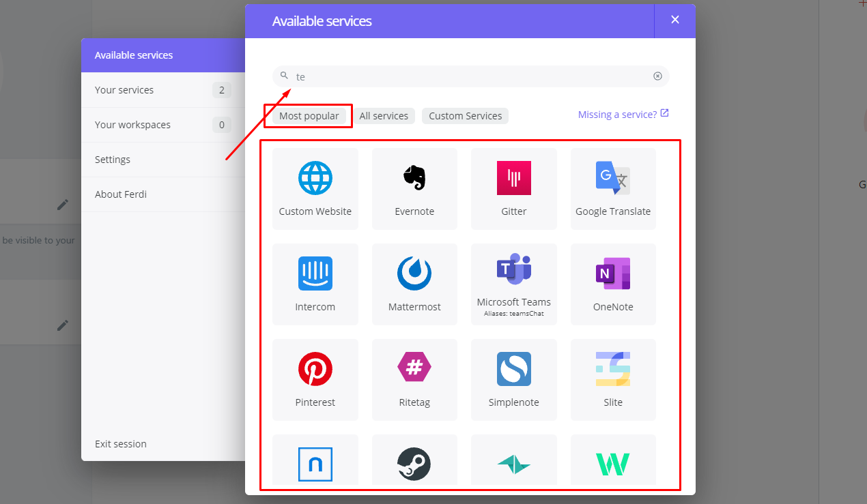This screenshot has height=504, width=867.
Task: Click the green W service icon
Action: click(613, 464)
